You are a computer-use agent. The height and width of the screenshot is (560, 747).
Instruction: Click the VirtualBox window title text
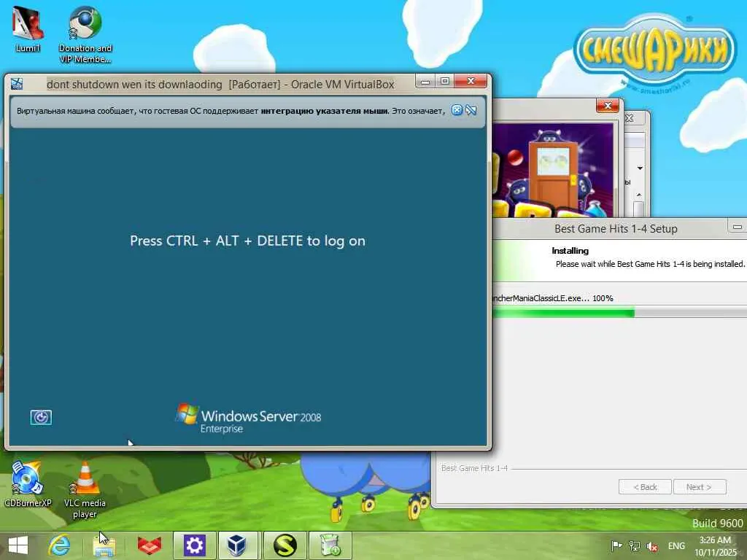click(220, 85)
